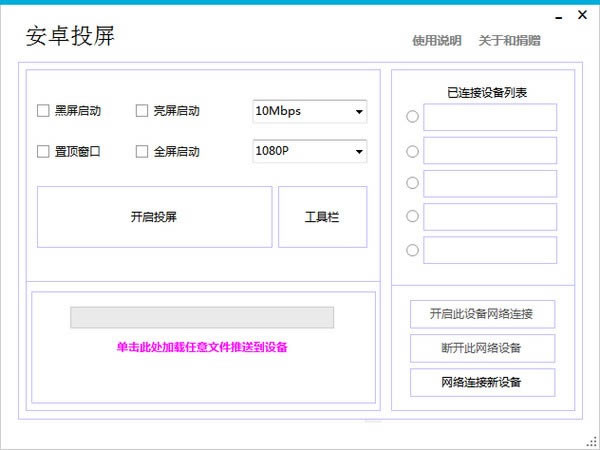Enable the 全屏启动 checkbox
Image resolution: width=600 pixels, height=450 pixels.
tap(142, 152)
